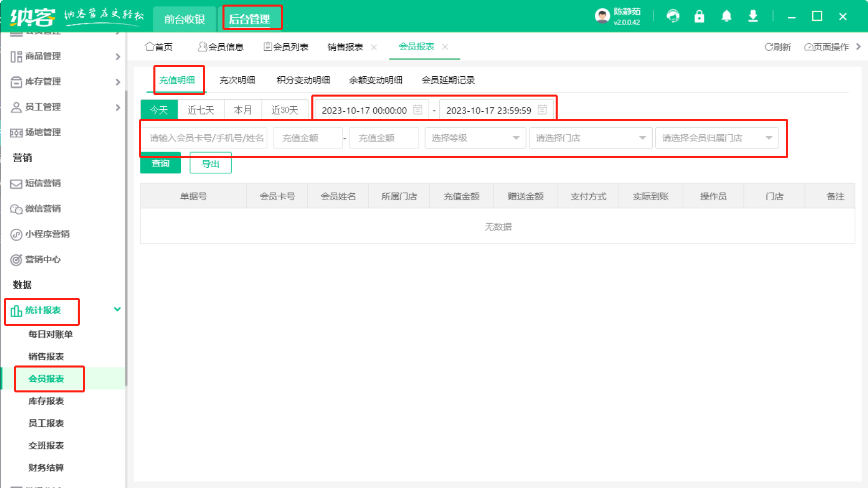Click the member card number search field
The width and height of the screenshot is (868, 488).
point(205,138)
